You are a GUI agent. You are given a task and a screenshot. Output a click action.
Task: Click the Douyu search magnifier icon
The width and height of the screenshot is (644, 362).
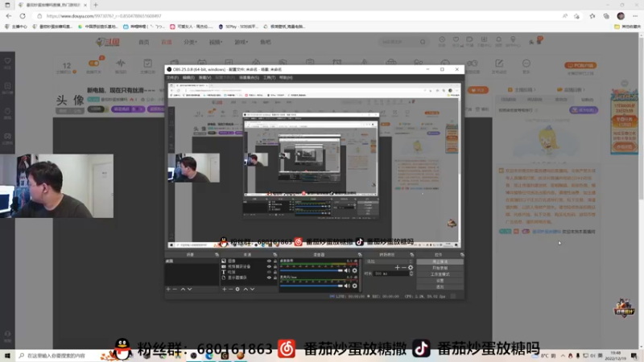[423, 42]
